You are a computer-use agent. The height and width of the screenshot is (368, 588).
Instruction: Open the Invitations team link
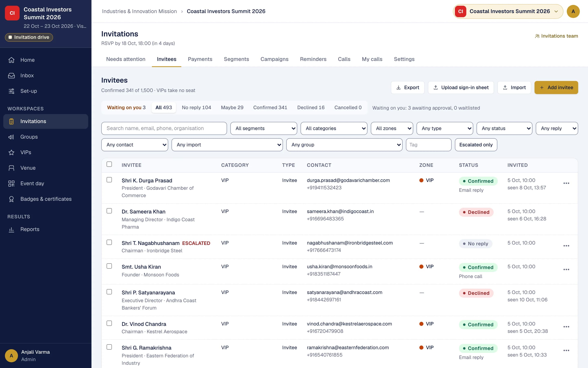point(556,36)
